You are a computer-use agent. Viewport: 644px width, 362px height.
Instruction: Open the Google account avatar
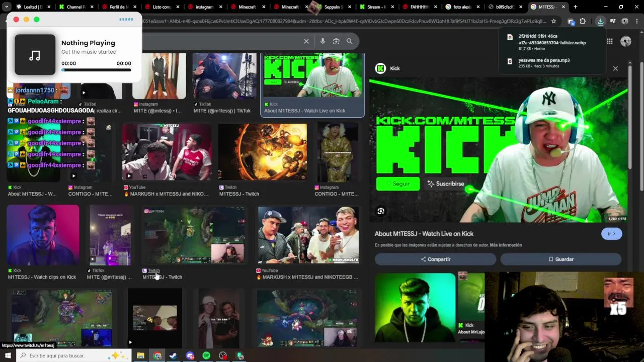pos(625,41)
